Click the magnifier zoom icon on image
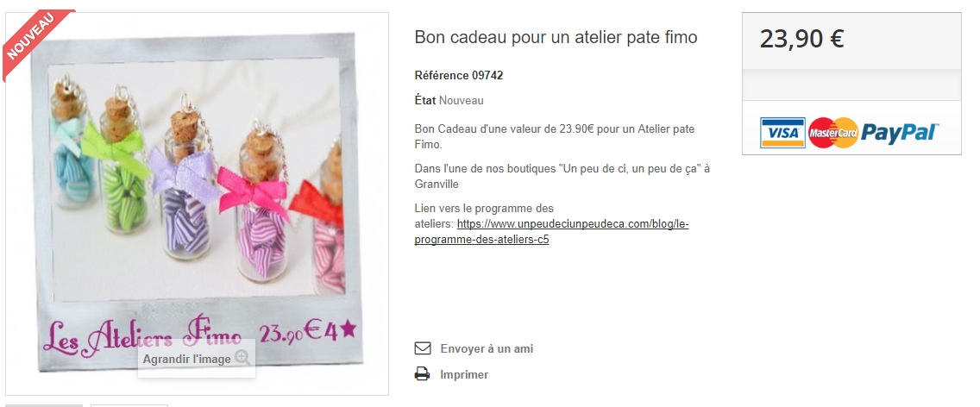 point(242,358)
